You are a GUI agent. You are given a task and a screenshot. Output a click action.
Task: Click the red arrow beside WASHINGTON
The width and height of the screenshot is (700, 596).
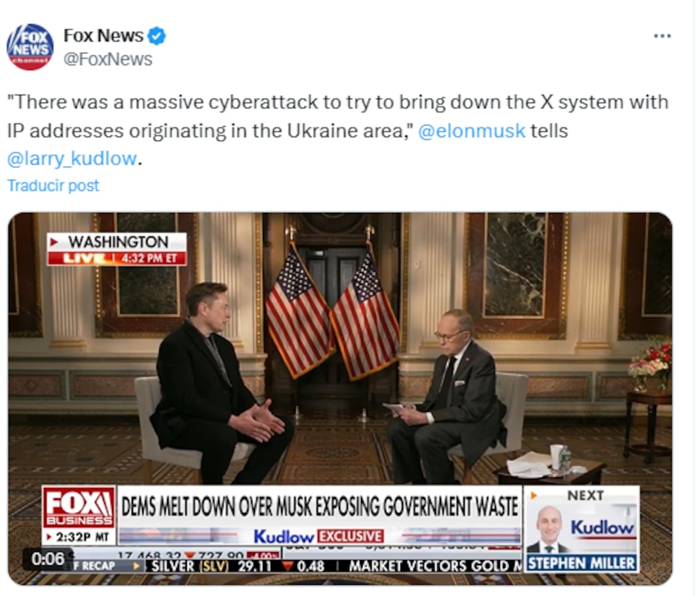click(x=54, y=241)
